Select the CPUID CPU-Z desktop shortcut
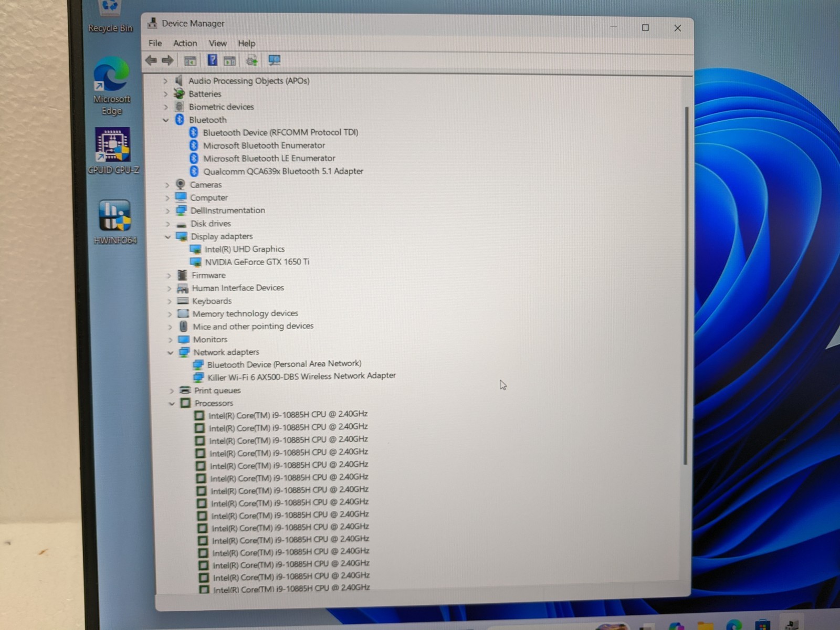 coord(113,151)
